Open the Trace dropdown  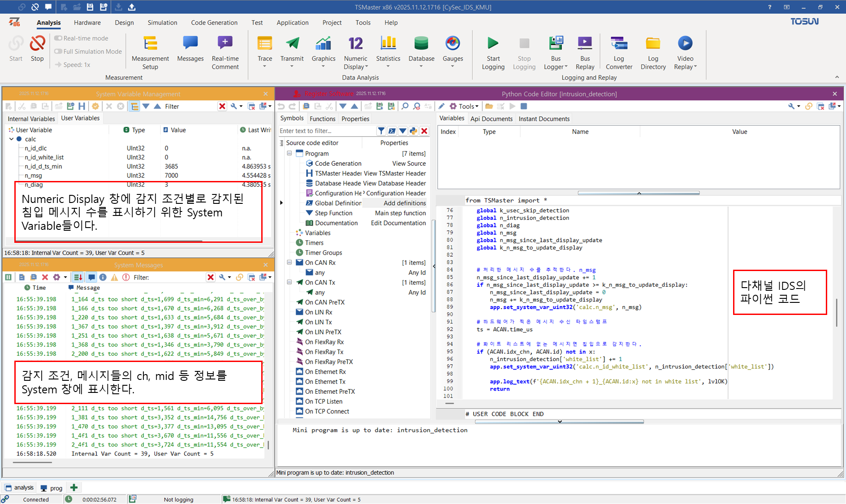coord(264,66)
